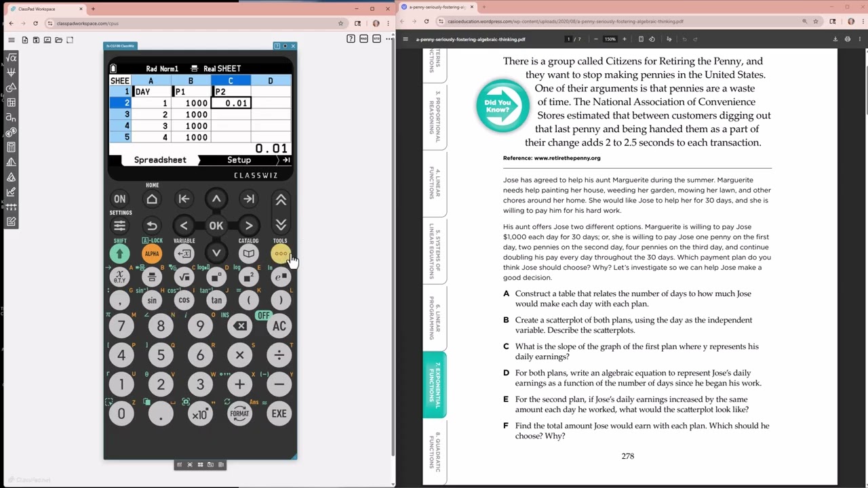Click the help question-mark icon in ClassPad header

[x=351, y=39]
